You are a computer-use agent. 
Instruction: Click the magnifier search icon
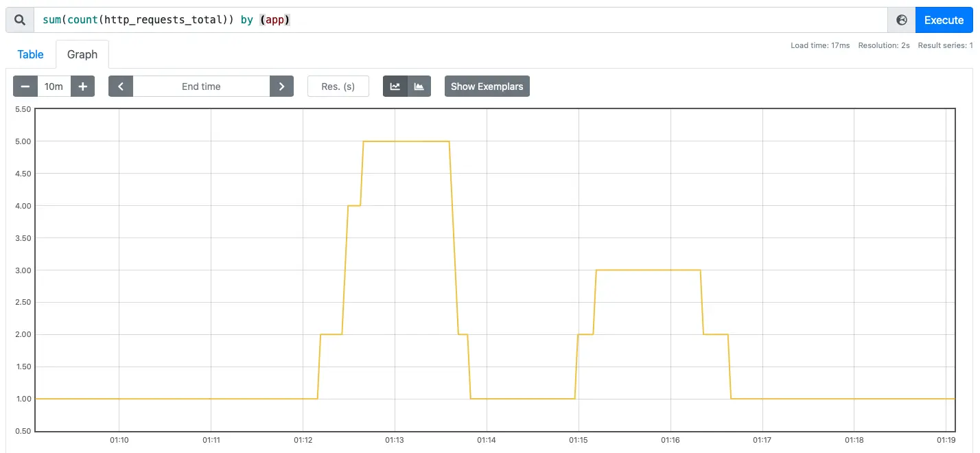point(20,21)
